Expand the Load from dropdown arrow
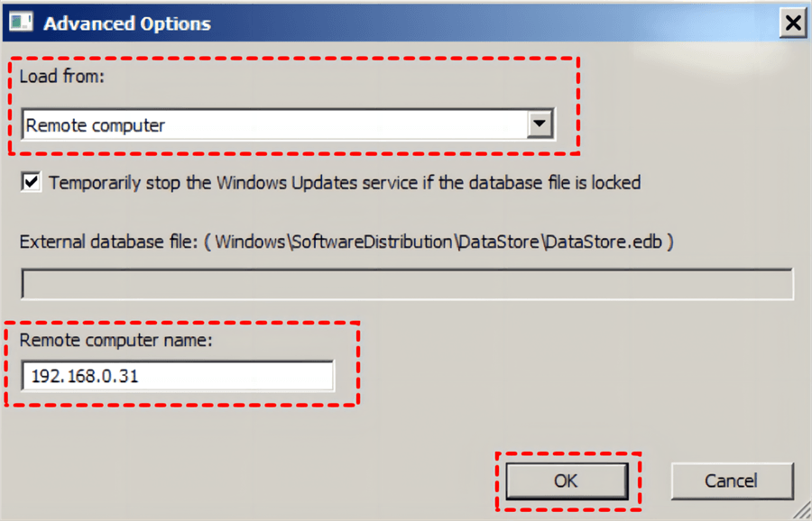This screenshot has height=521, width=812. click(540, 124)
